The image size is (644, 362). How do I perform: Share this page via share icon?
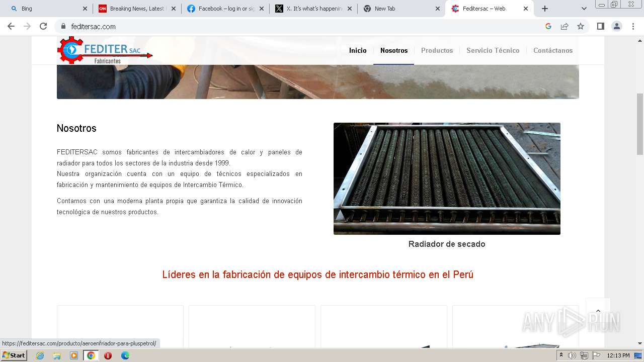(565, 26)
